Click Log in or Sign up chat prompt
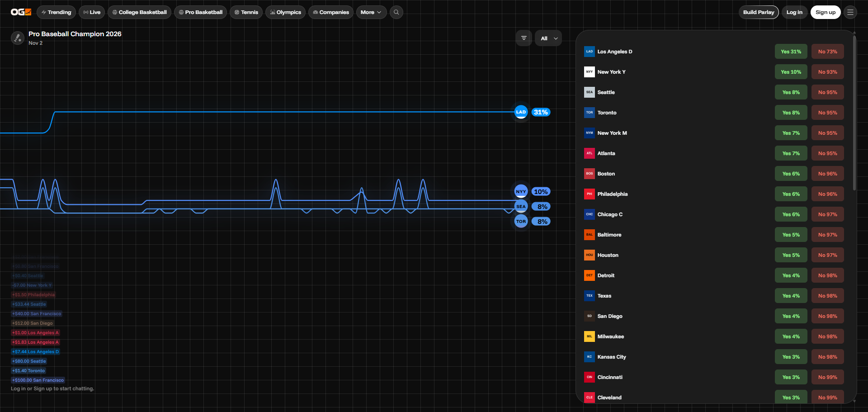Screen dimensions: 868x412 [x=52, y=388]
